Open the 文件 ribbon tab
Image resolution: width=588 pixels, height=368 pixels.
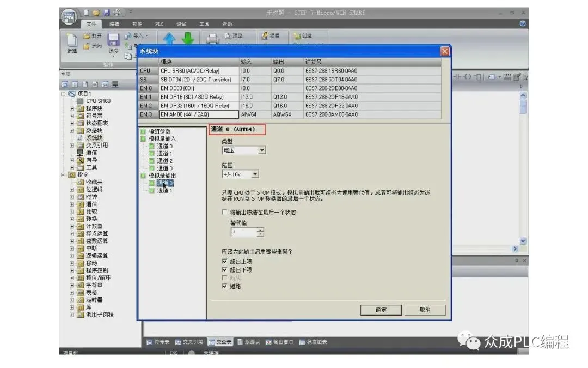pos(91,24)
